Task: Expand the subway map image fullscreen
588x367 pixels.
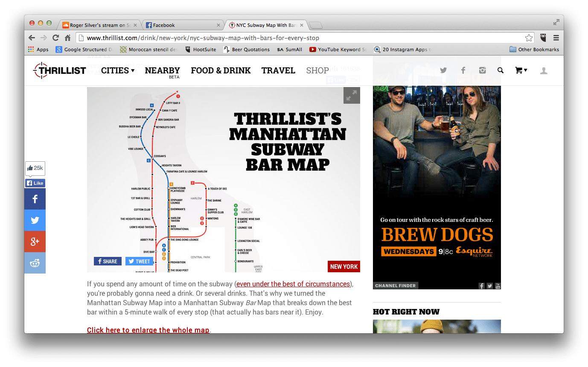Action: pos(352,96)
